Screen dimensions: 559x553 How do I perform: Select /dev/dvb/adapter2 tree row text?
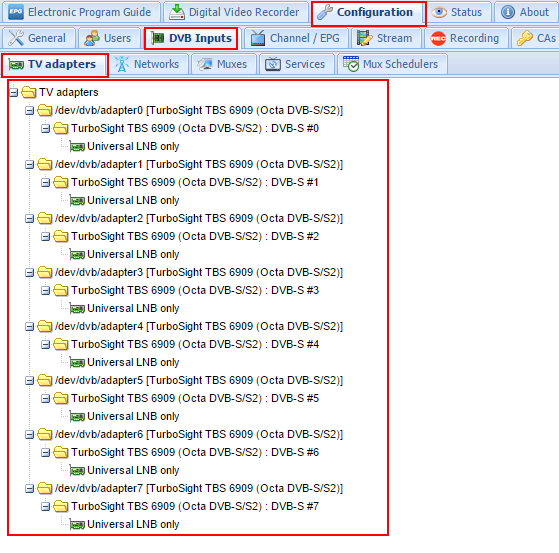[199, 219]
